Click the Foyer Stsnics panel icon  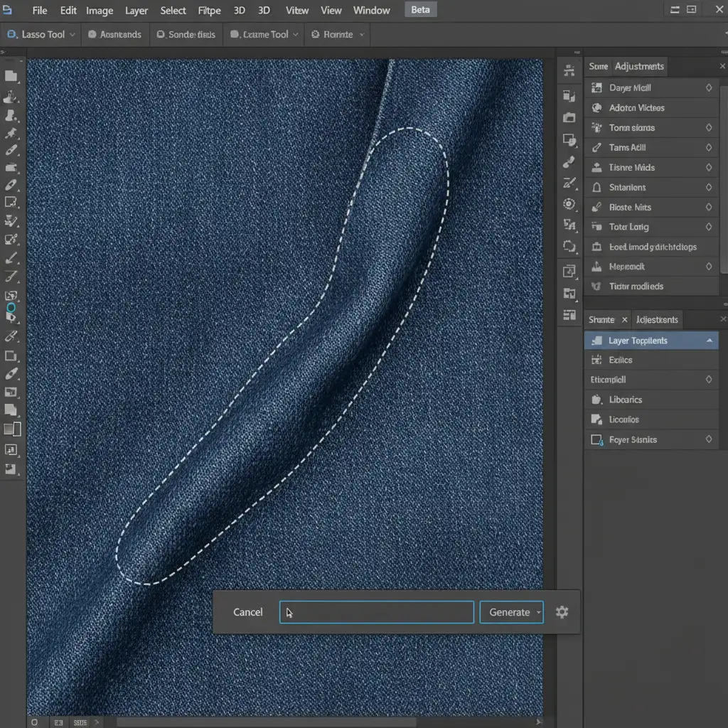point(596,440)
